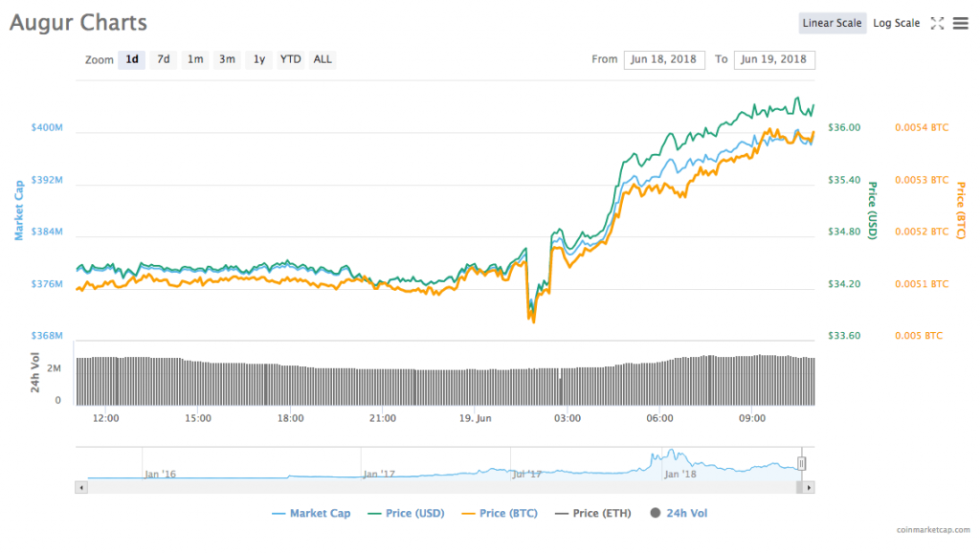Click the 24h Vol axis title
This screenshot has width=980, height=554.
(35, 373)
